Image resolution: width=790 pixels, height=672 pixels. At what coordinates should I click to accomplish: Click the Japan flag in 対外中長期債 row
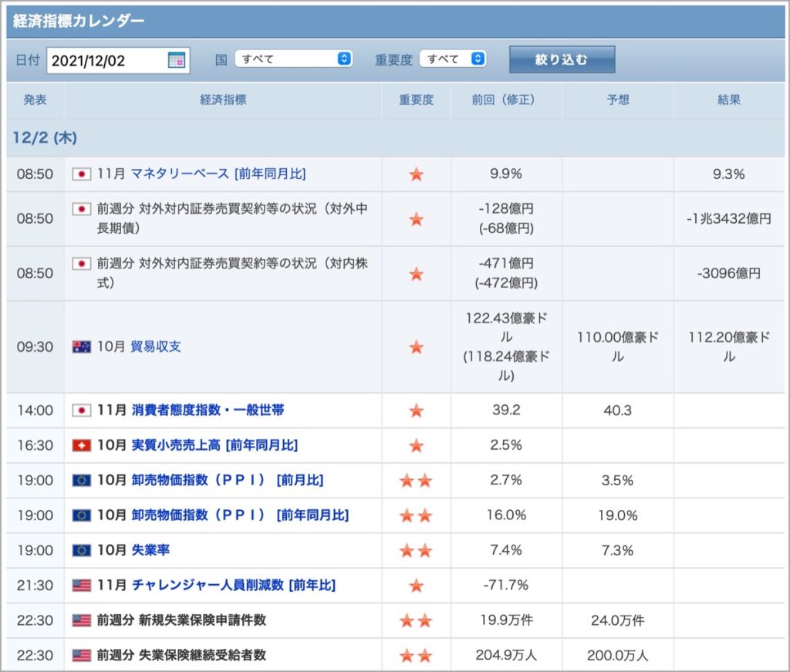82,208
